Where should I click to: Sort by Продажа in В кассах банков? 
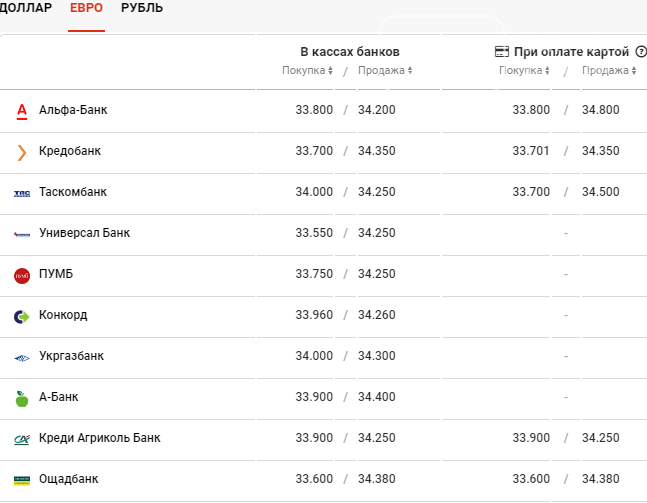pyautogui.click(x=384, y=71)
